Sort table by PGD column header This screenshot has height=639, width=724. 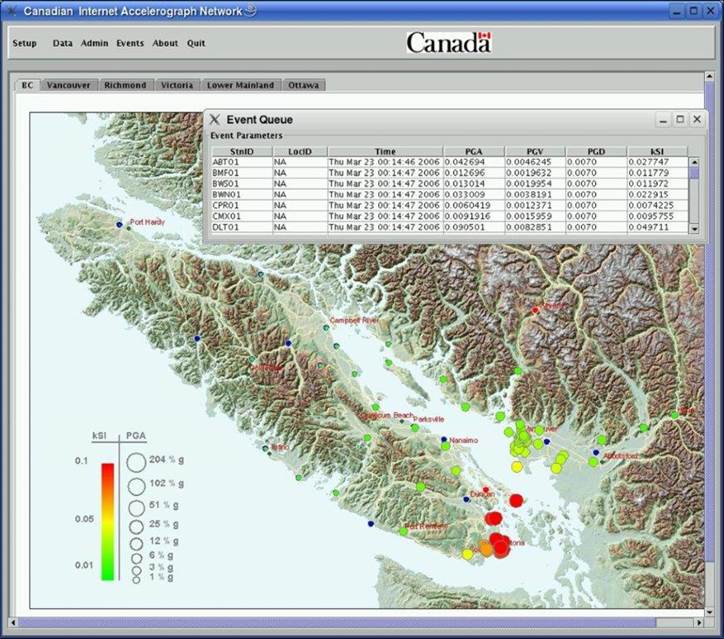click(596, 151)
